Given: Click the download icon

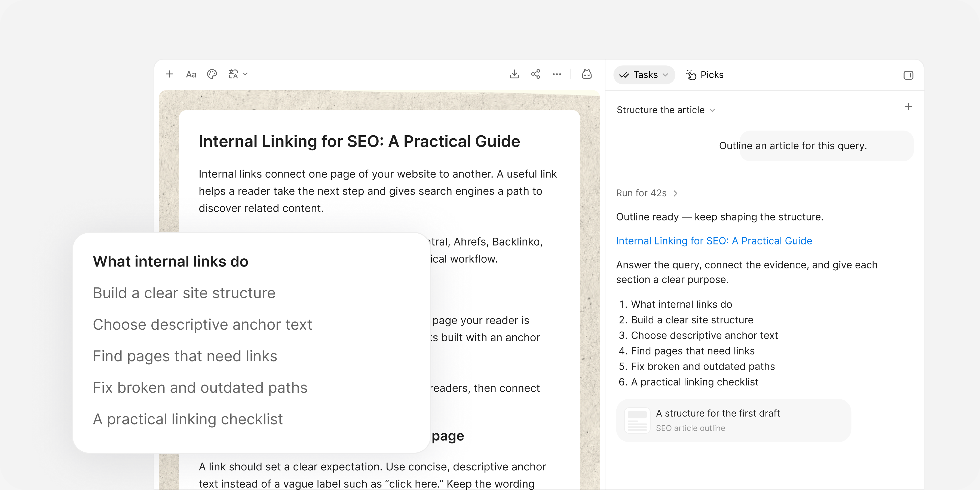Looking at the screenshot, I should pos(514,74).
